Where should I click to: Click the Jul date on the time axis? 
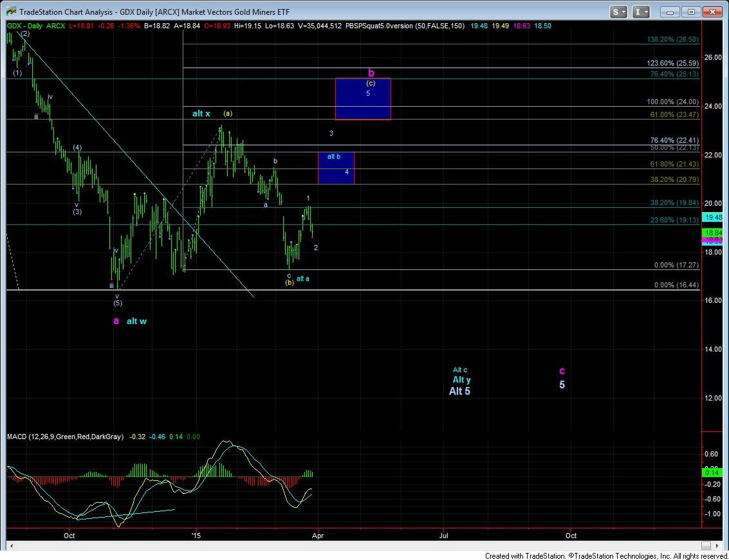(x=444, y=535)
